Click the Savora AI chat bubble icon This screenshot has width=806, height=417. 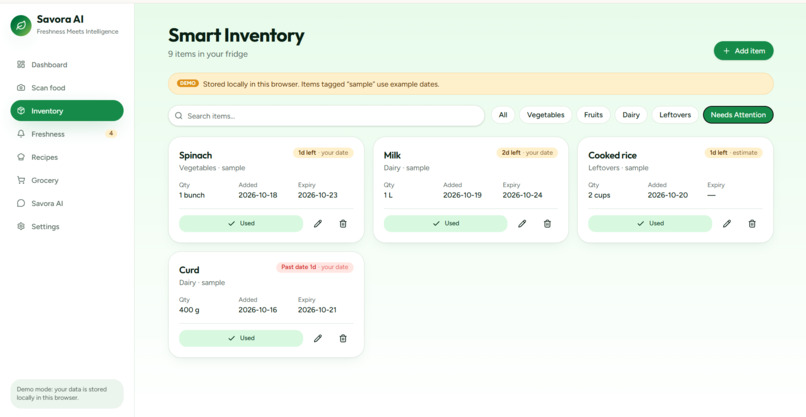[x=21, y=203]
